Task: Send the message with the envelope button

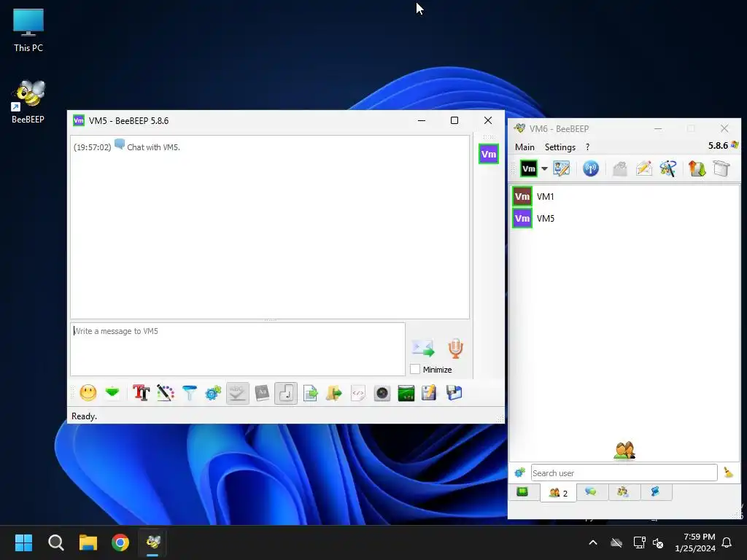Action: (x=423, y=348)
